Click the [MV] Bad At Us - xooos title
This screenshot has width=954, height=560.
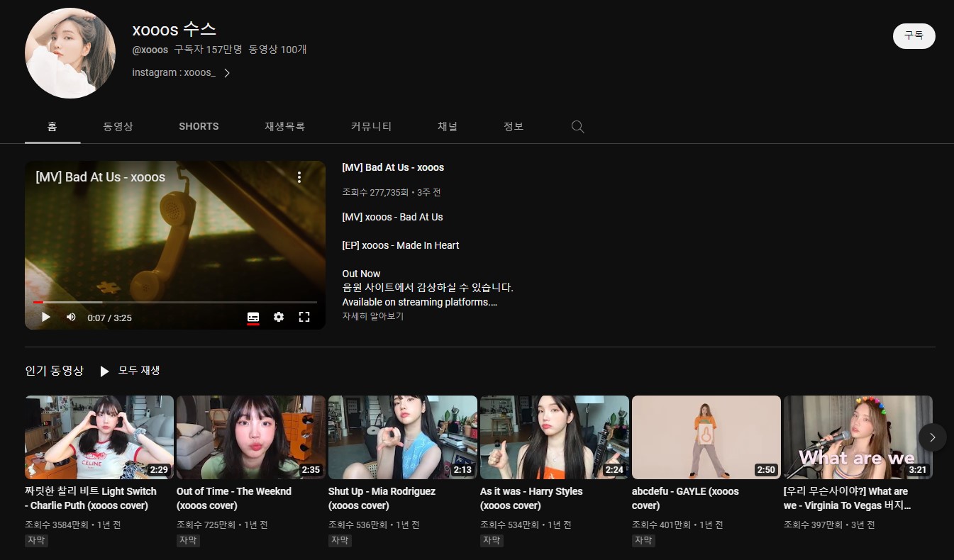(393, 167)
